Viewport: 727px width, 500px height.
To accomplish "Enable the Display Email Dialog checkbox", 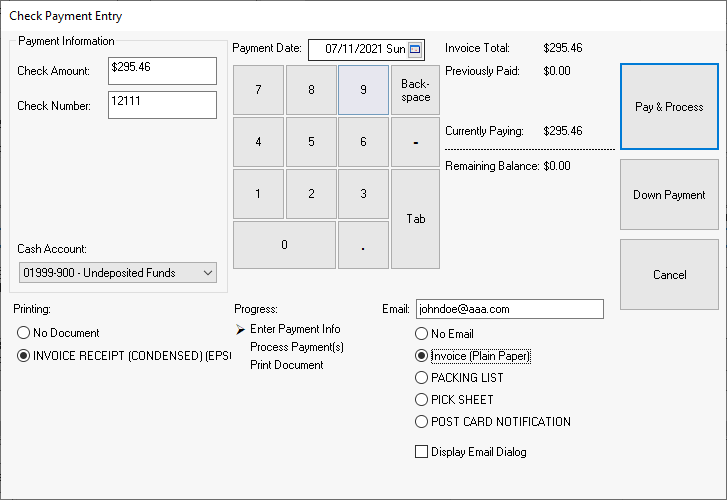I will click(421, 452).
